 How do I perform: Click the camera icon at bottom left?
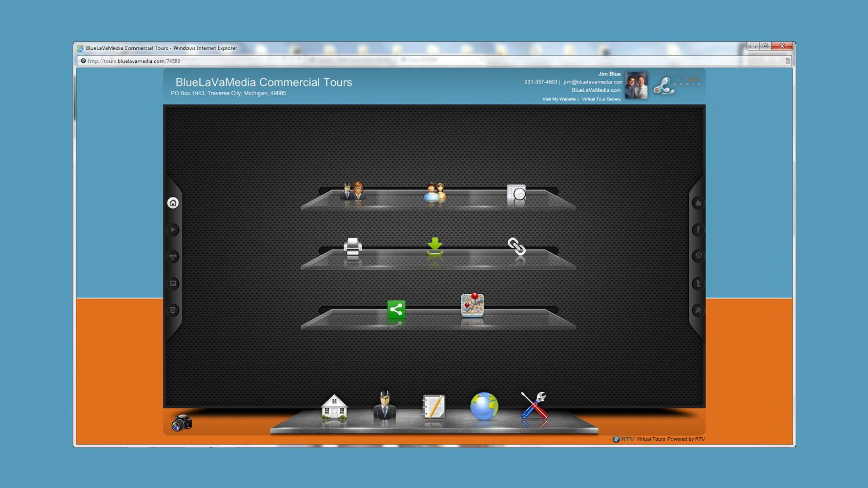pyautogui.click(x=182, y=423)
